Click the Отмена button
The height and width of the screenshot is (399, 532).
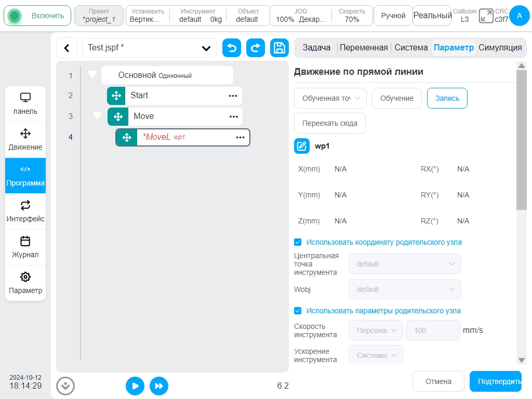tap(438, 381)
